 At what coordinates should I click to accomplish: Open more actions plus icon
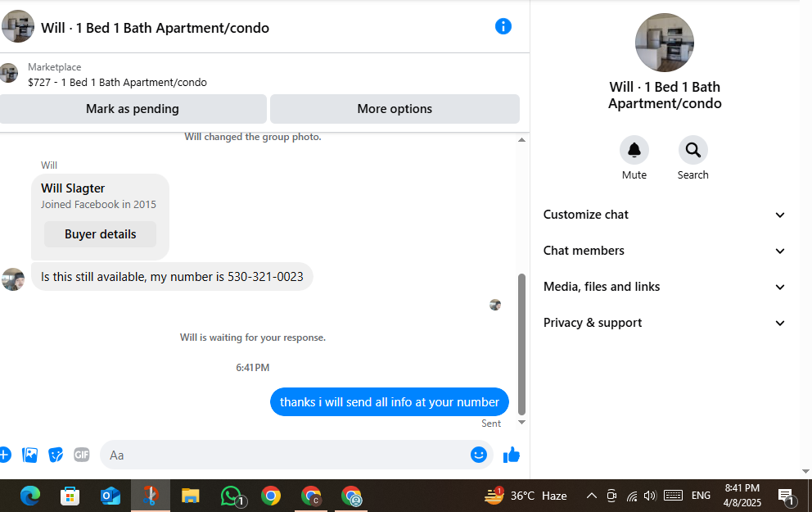[x=5, y=455]
